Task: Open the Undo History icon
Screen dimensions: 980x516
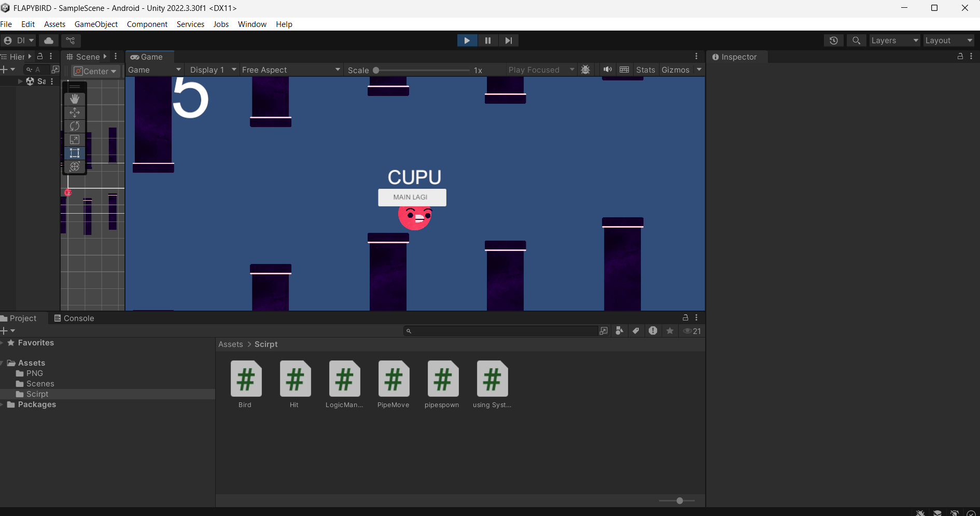Action: 833,40
